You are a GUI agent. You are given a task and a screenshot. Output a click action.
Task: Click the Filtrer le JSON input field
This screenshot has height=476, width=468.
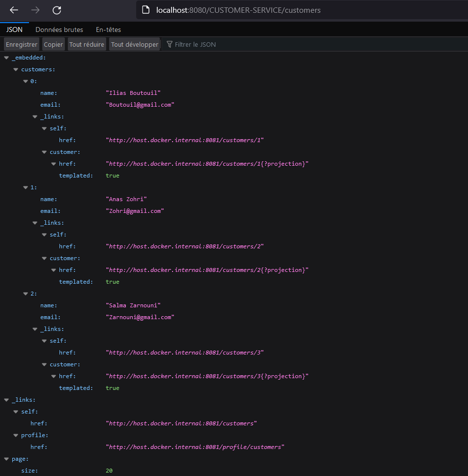click(206, 44)
